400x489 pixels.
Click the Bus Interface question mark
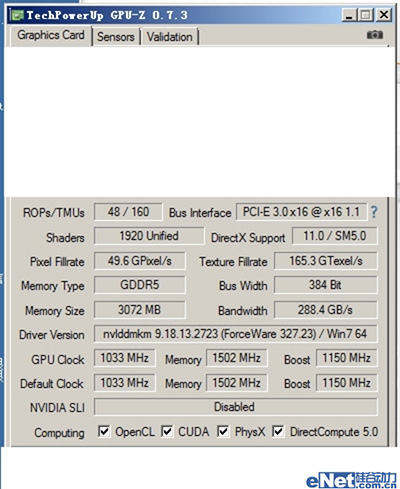(x=374, y=212)
